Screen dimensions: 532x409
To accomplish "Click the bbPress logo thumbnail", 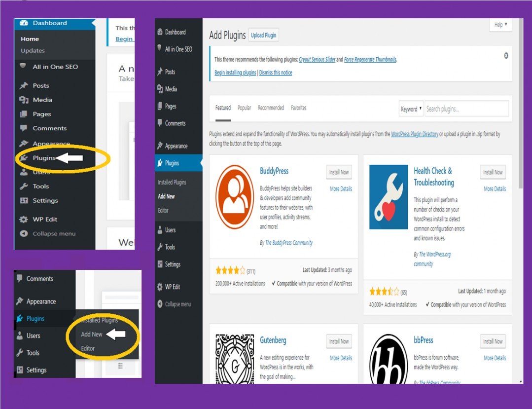I will (389, 359).
